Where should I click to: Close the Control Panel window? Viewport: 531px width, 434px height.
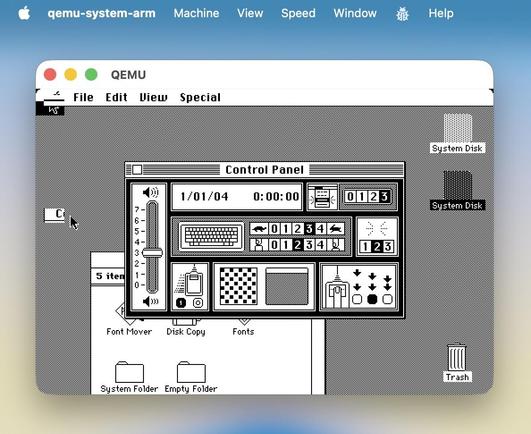pos(137,170)
